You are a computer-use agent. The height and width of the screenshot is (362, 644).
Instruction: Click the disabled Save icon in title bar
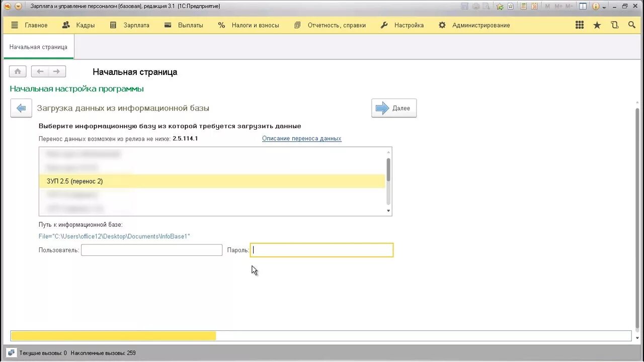click(x=464, y=7)
